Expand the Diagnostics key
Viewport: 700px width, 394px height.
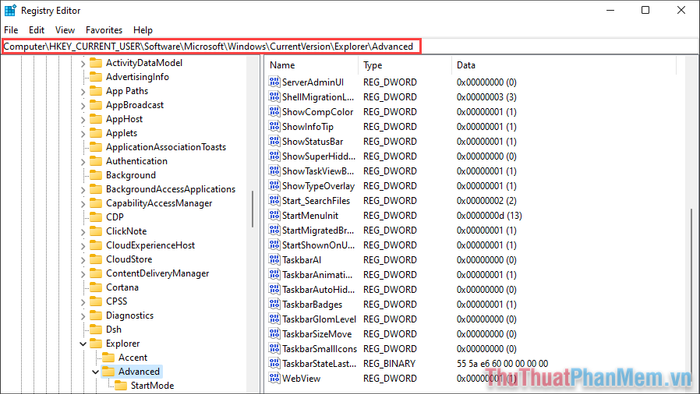point(83,316)
